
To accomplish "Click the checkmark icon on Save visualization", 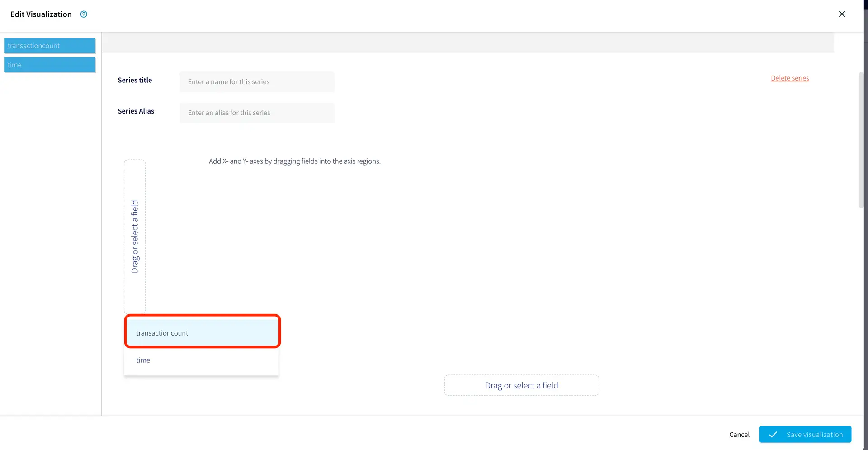I will [773, 435].
